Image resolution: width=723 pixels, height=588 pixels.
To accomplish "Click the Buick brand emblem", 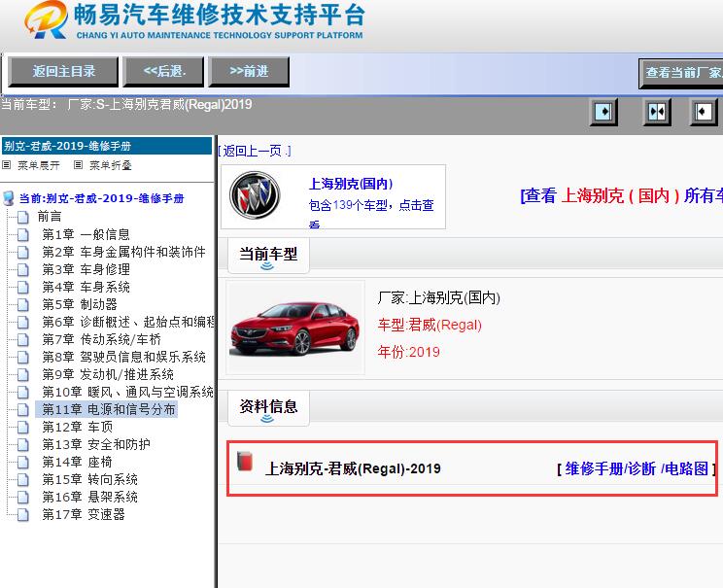I will pyautogui.click(x=255, y=195).
